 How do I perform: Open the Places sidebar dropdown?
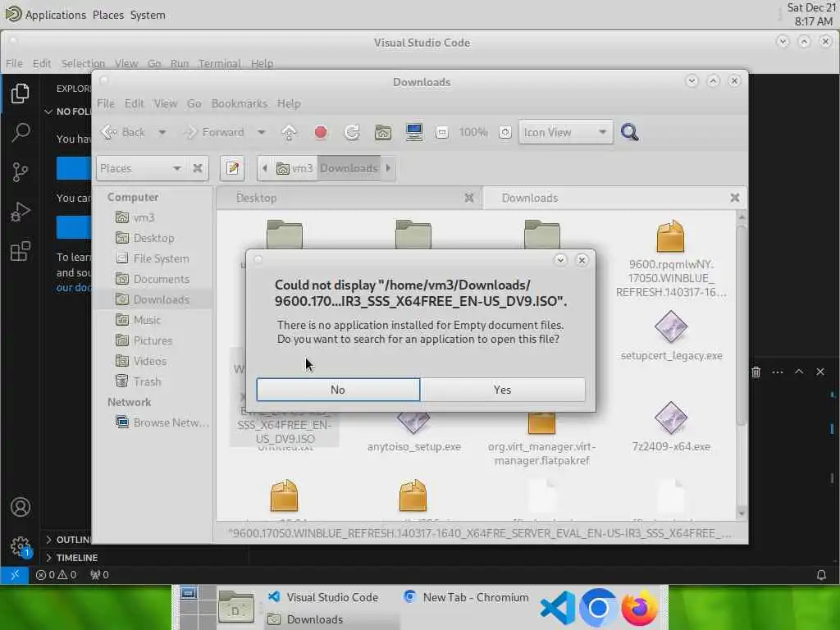[x=141, y=168]
